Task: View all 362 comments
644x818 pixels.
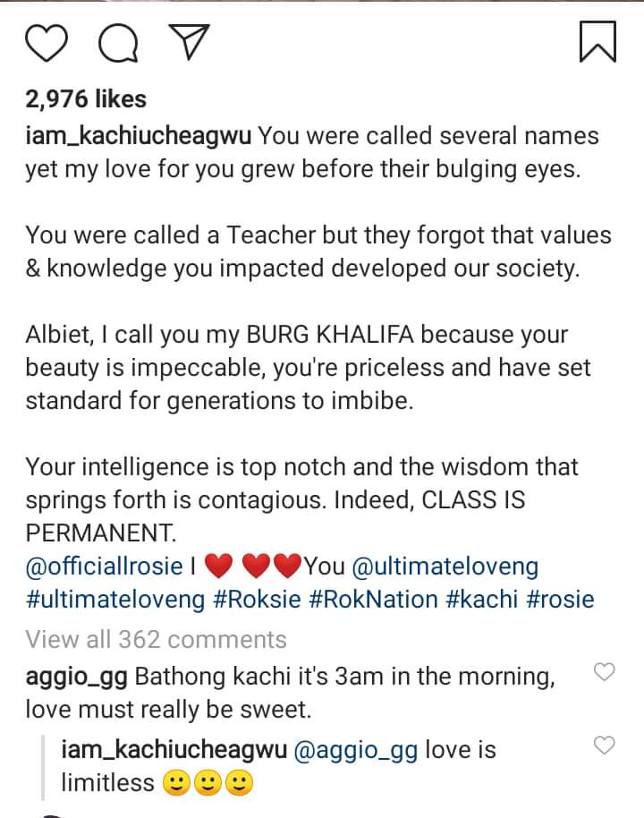Action: (x=157, y=639)
